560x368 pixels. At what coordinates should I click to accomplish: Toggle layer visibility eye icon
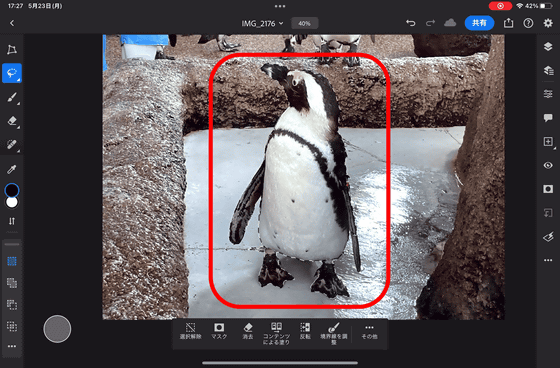[548, 165]
